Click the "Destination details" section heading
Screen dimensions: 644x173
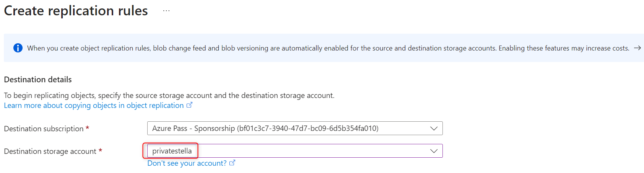38,80
